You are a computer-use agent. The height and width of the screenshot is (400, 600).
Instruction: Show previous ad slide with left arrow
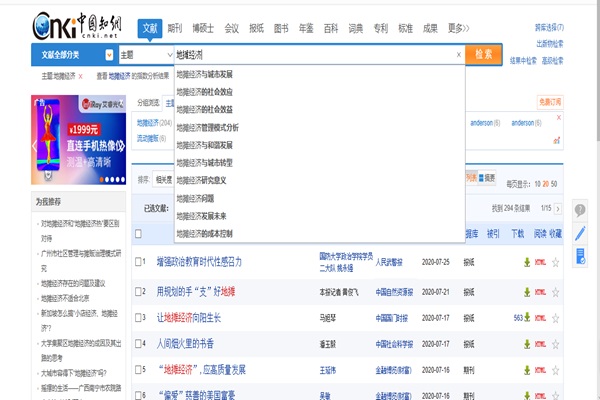point(35,146)
